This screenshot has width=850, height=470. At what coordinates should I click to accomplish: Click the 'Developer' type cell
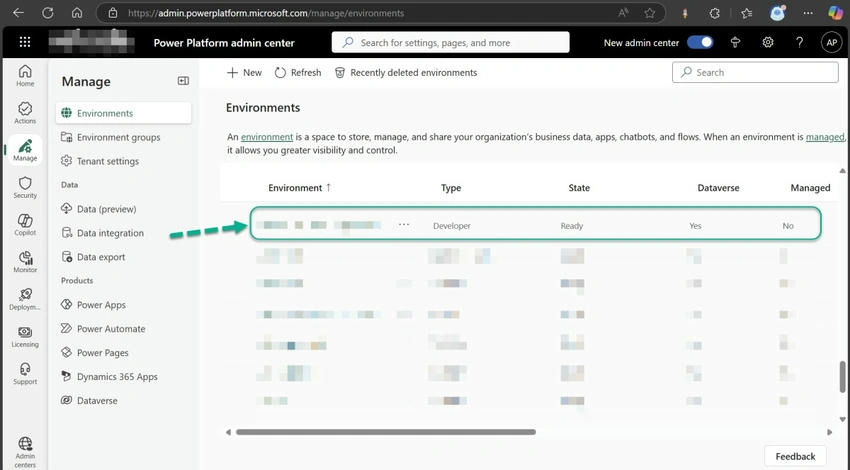452,226
